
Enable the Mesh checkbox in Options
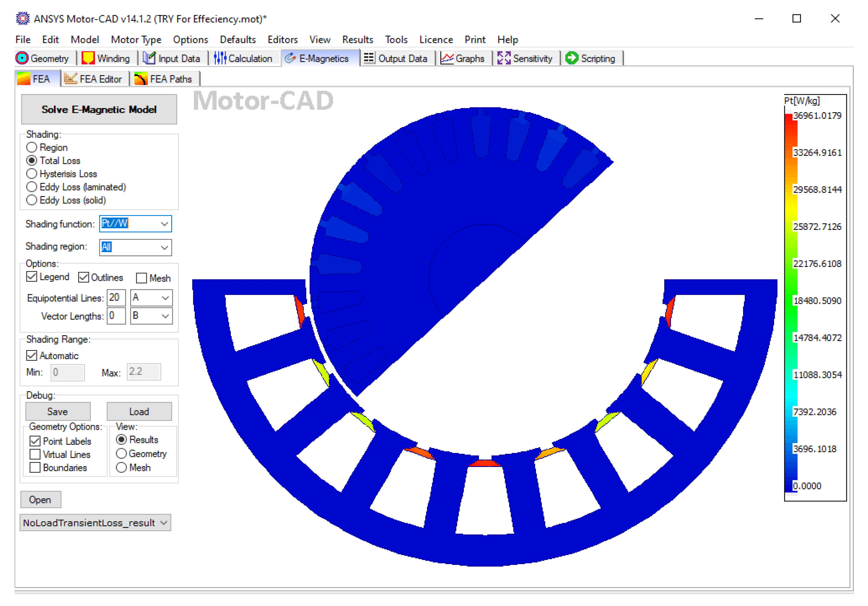(x=141, y=278)
